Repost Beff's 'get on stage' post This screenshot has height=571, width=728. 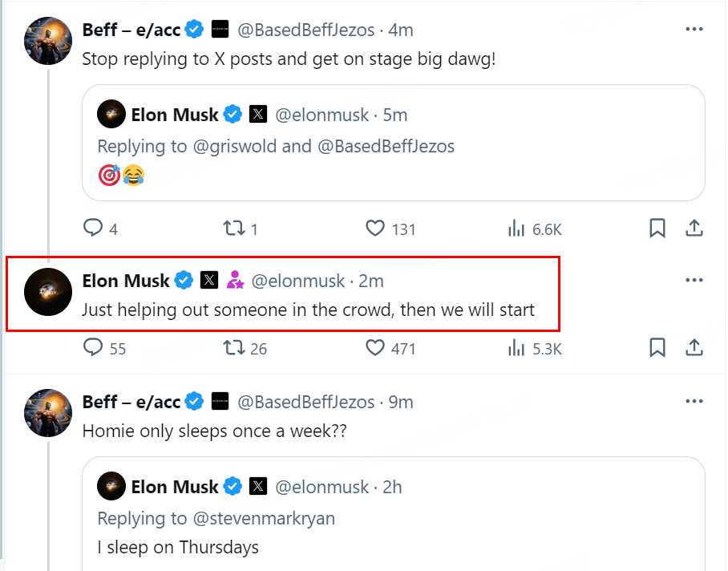click(x=233, y=229)
